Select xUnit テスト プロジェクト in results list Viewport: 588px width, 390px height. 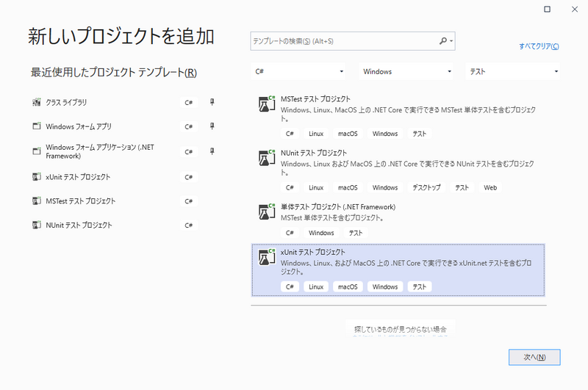(x=398, y=270)
